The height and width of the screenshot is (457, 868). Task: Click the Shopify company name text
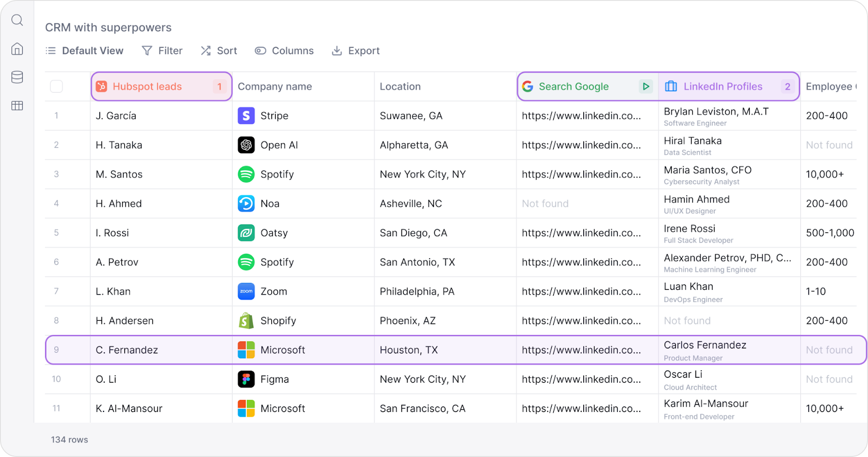click(278, 321)
